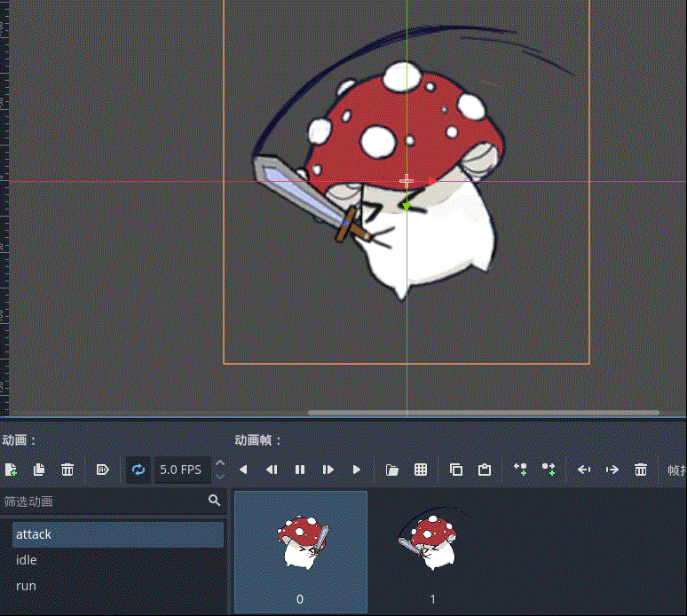Image resolution: width=687 pixels, height=616 pixels.
Task: Toggle autoplay on load
Action: [x=103, y=470]
